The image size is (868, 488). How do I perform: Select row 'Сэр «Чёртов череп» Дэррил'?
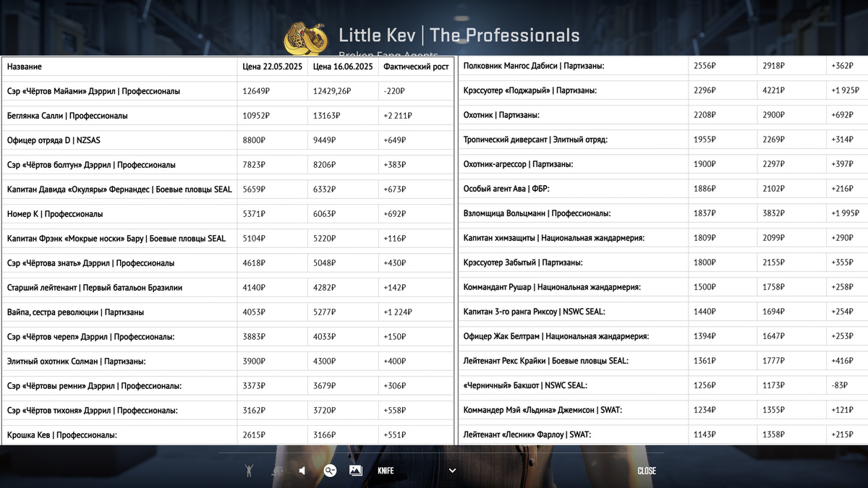coord(228,337)
